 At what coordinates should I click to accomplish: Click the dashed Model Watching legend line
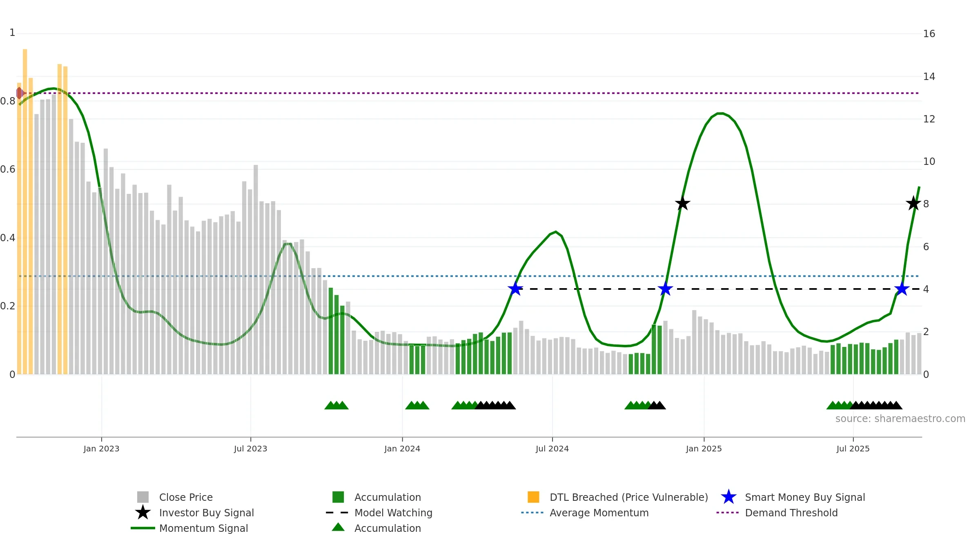point(337,513)
